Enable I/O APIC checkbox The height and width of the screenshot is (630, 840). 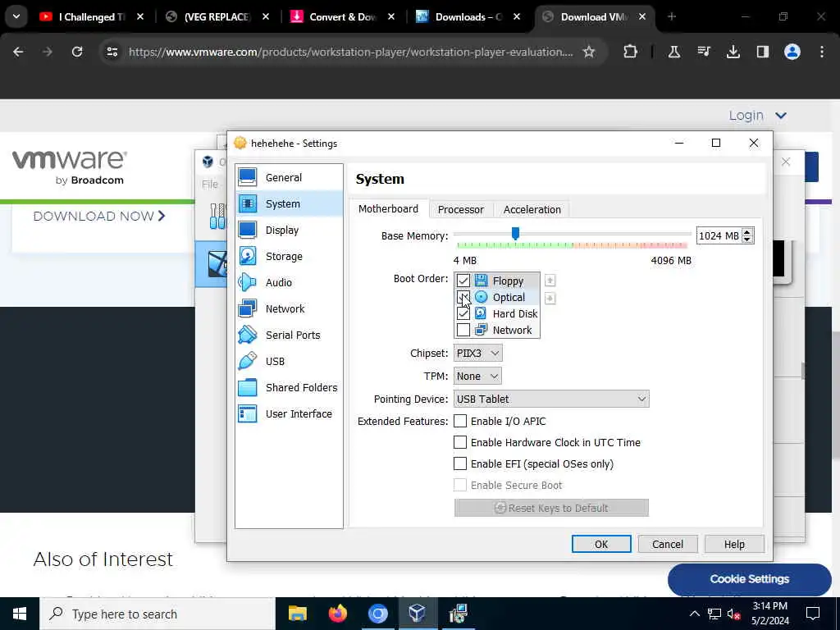click(460, 421)
